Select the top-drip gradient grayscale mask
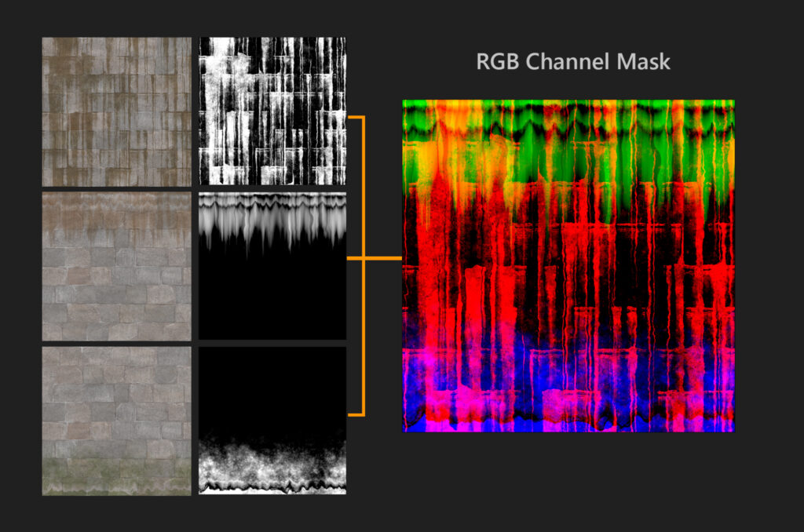Screen dimensions: 804x532 tap(272, 266)
